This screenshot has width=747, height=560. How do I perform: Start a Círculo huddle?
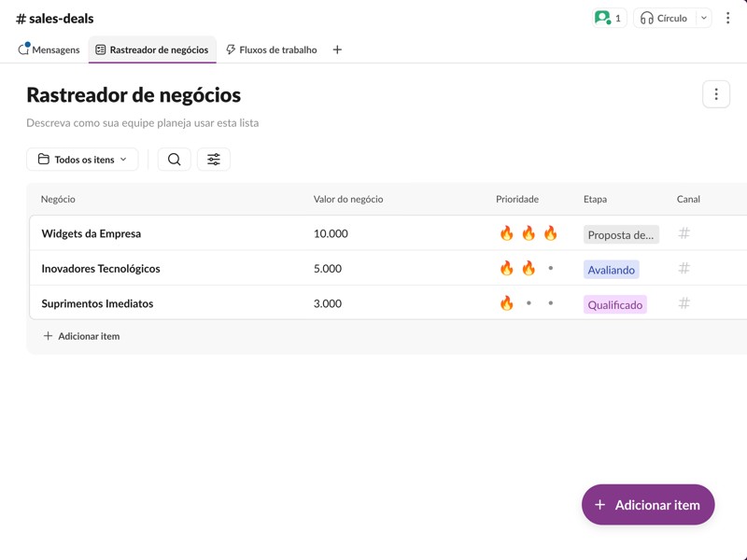(x=664, y=18)
